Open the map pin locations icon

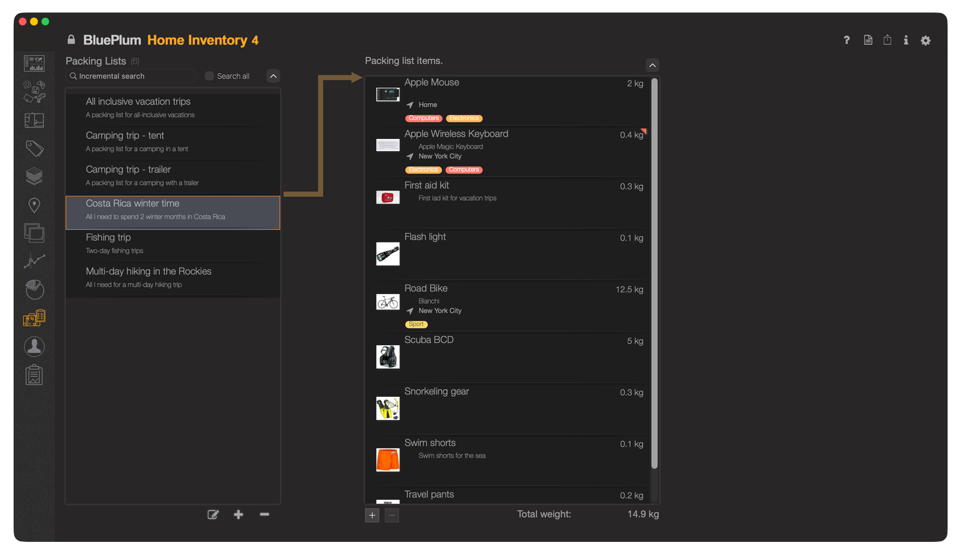[x=34, y=205]
